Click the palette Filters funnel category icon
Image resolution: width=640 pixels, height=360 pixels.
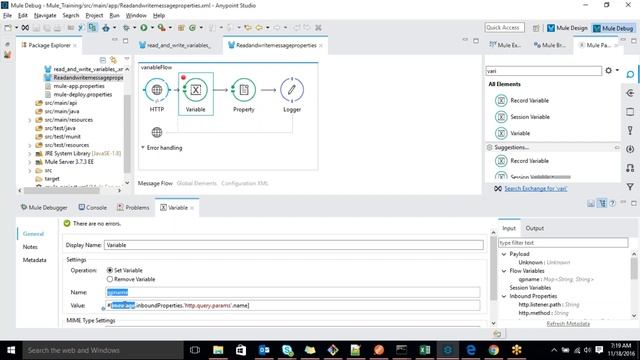(630, 187)
